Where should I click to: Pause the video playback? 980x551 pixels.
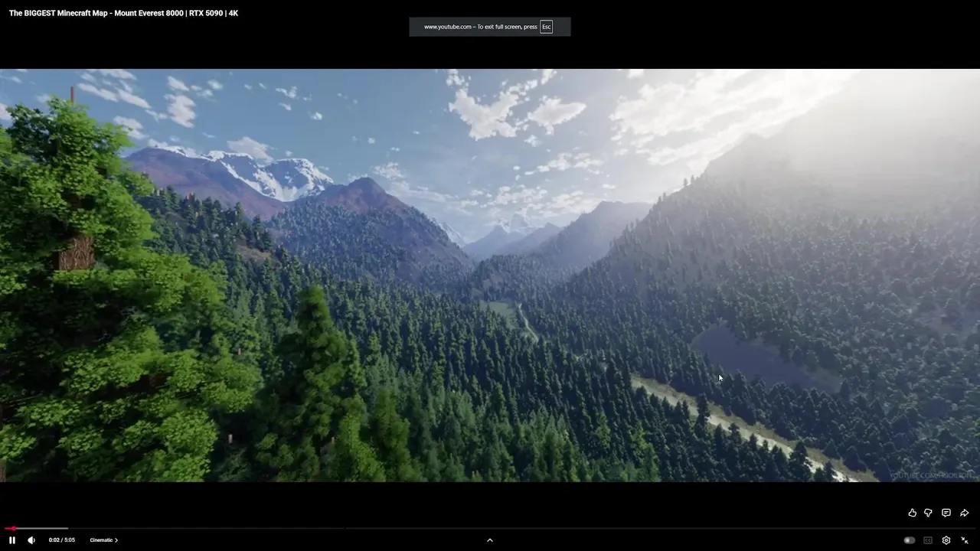tap(12, 540)
